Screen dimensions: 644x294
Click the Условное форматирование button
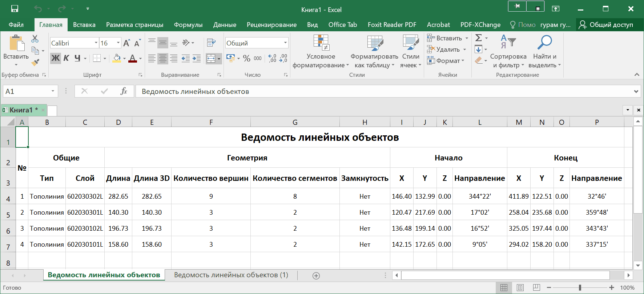(x=321, y=51)
